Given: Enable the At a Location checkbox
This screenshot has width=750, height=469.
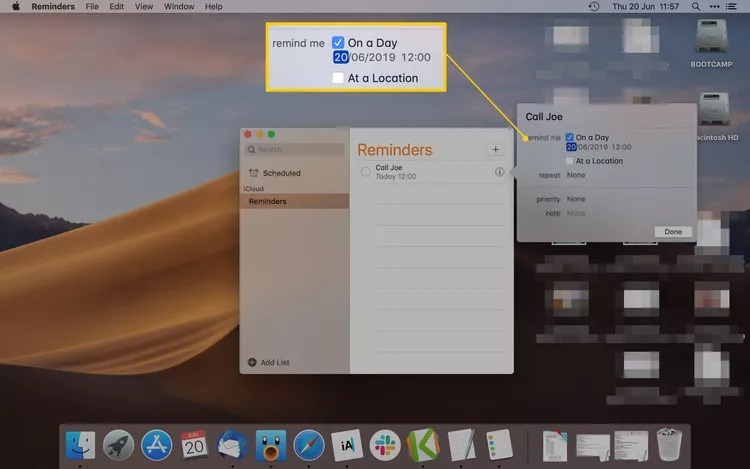Looking at the screenshot, I should tap(569, 161).
